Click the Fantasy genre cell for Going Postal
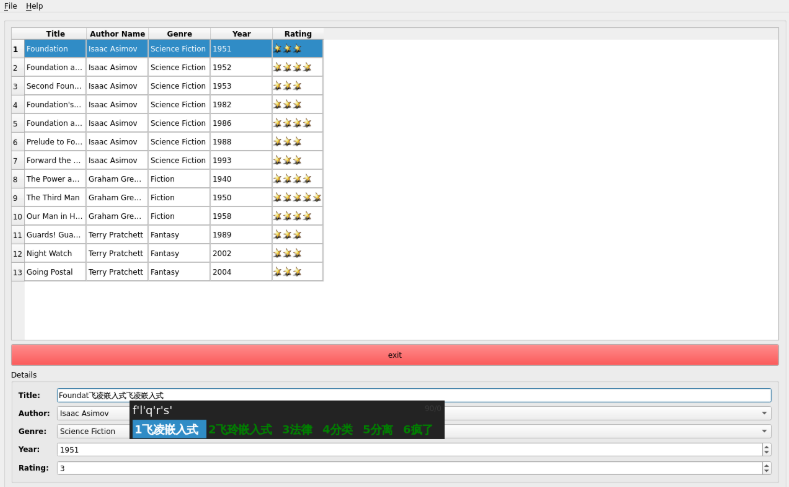The width and height of the screenshot is (789, 487). point(179,272)
